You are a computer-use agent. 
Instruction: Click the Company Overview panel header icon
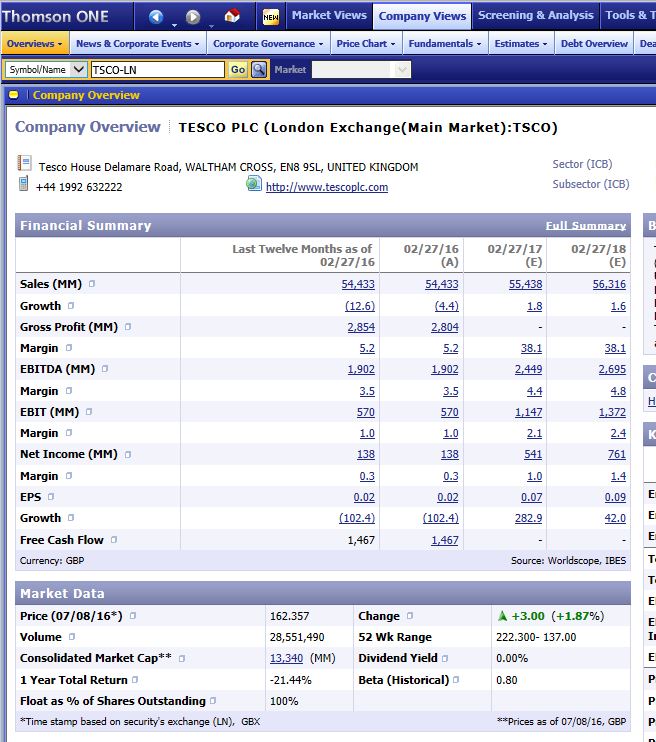point(14,96)
